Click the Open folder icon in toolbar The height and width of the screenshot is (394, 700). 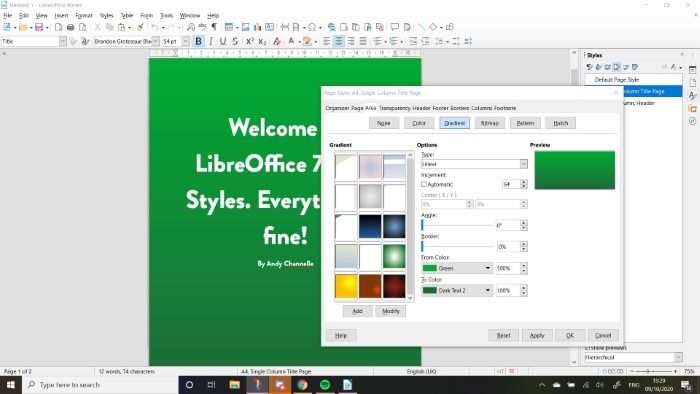[x=23, y=27]
